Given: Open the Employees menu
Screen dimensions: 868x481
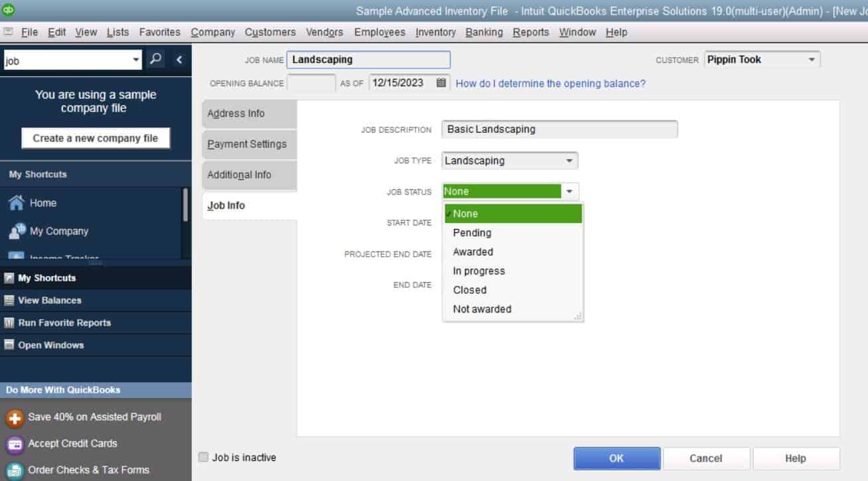Looking at the screenshot, I should click(x=380, y=32).
